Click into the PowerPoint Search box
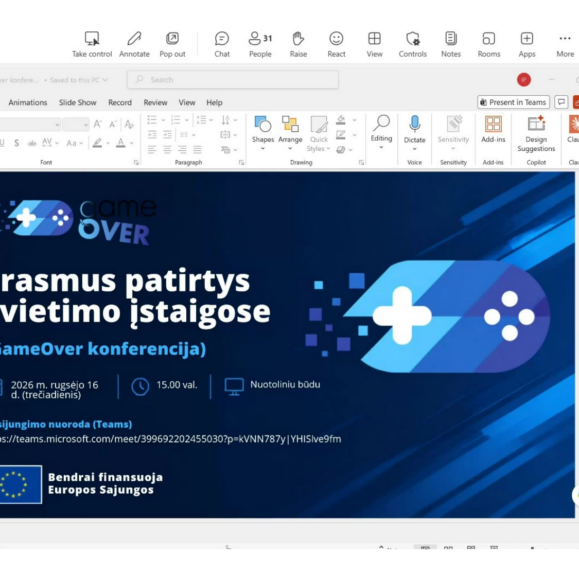 (x=233, y=80)
